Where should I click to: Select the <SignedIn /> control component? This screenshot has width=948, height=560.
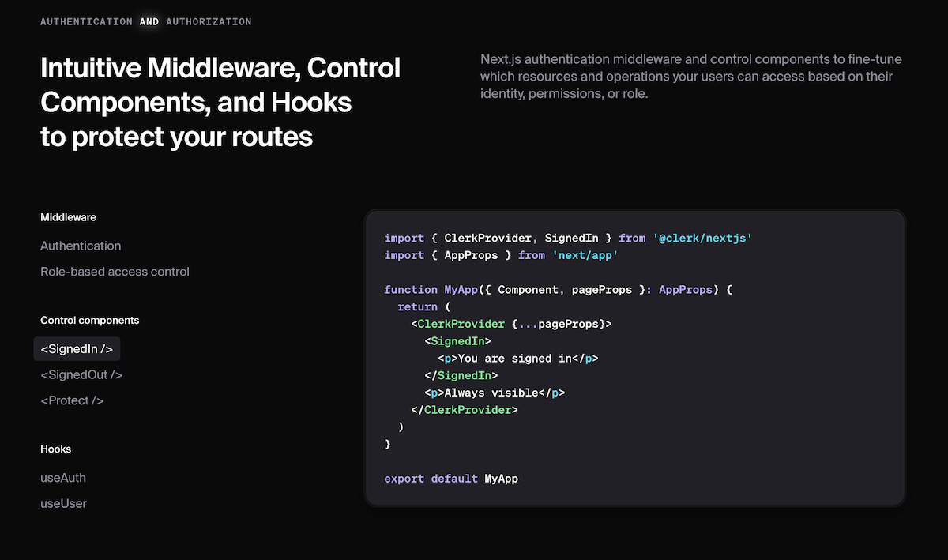77,349
